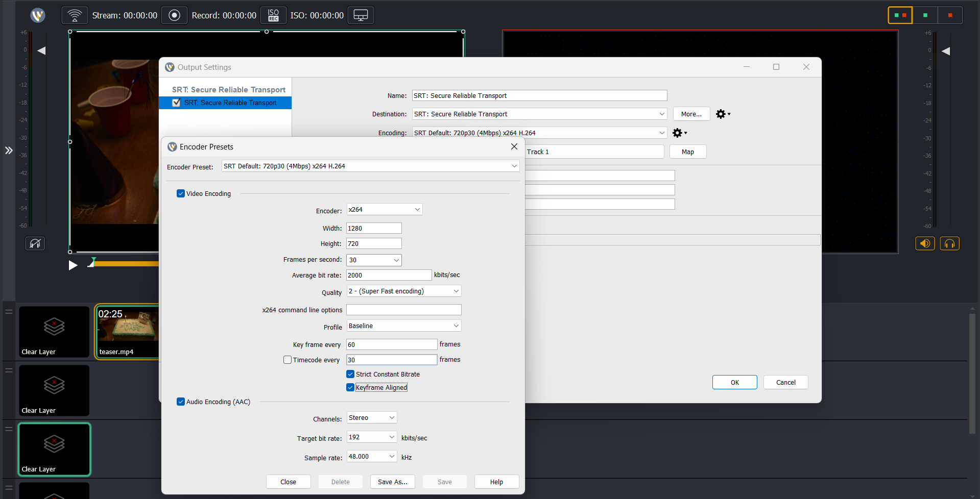
Task: Click the Height input field
Action: 374,243
